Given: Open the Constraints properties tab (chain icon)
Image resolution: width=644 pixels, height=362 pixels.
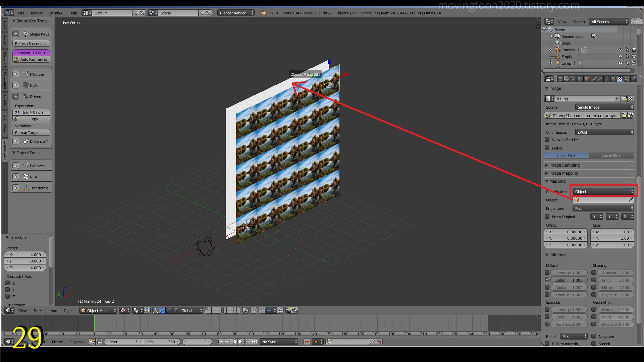Looking at the screenshot, I should coord(593,79).
